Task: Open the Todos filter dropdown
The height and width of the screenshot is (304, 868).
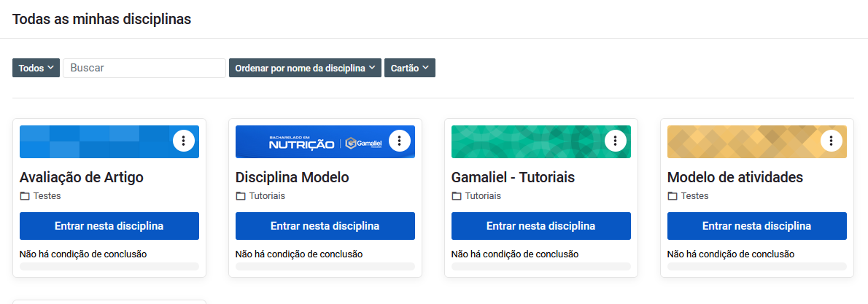Action: 36,68
